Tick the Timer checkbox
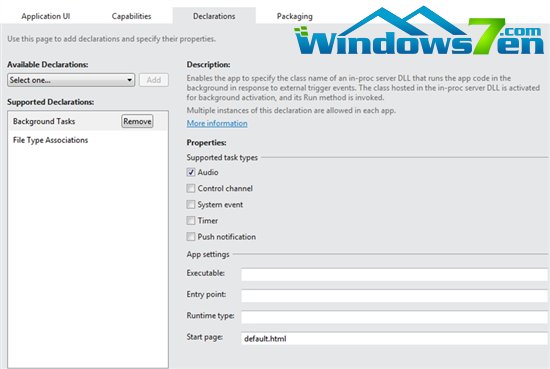This screenshot has height=369, width=550. [x=191, y=221]
